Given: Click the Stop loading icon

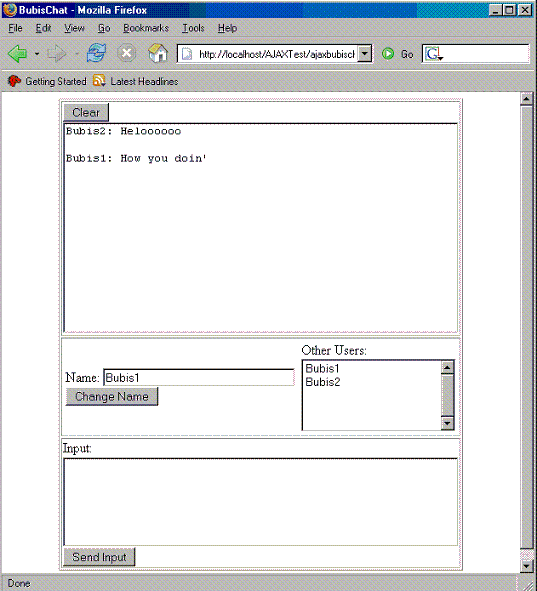Looking at the screenshot, I should (x=127, y=53).
